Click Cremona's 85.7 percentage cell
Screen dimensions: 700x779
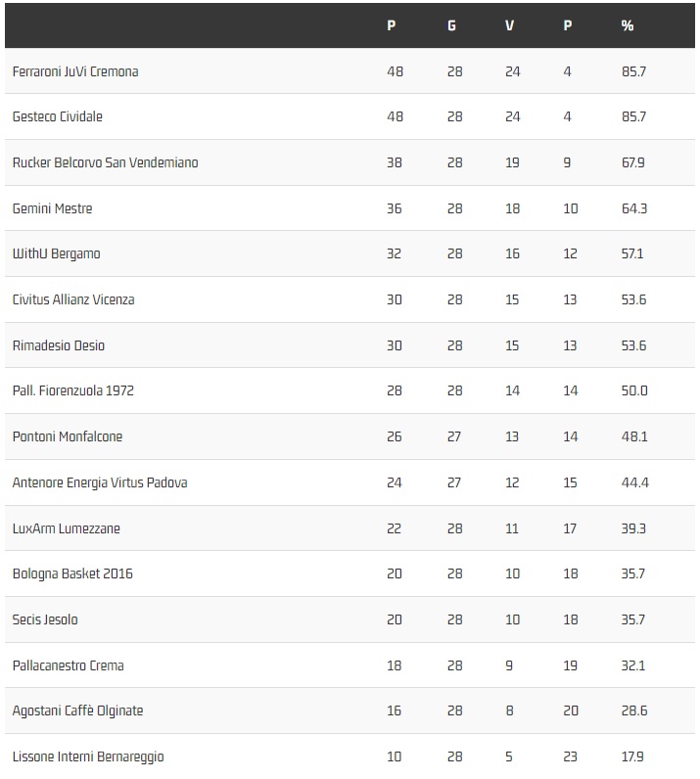tap(633, 71)
